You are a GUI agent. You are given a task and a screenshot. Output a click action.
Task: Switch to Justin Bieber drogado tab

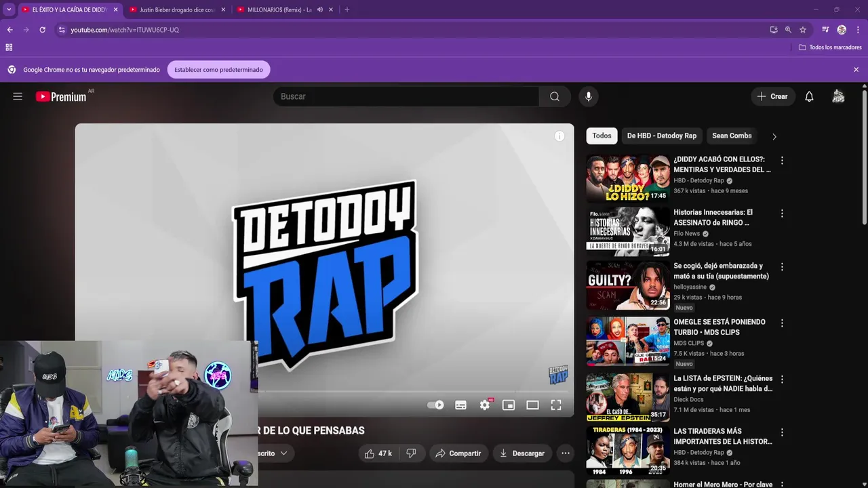point(177,9)
